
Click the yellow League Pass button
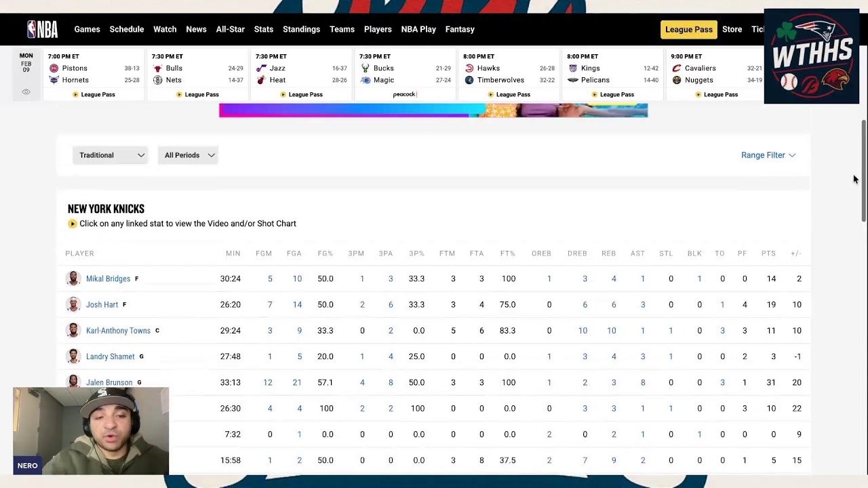tap(688, 29)
